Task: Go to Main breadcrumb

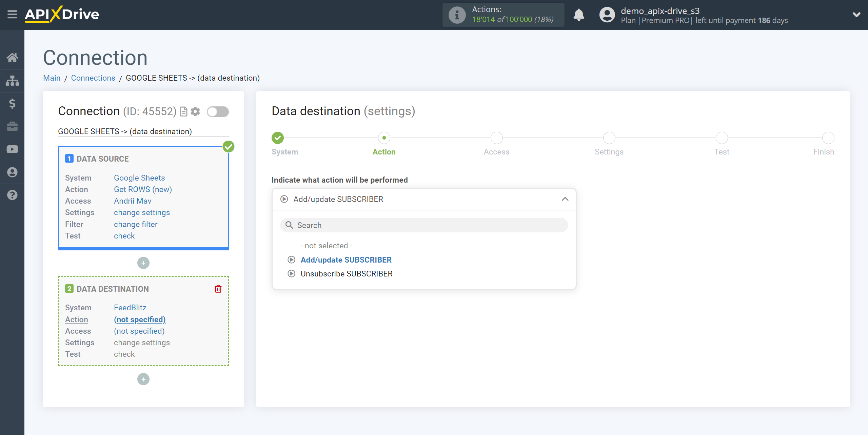Action: tap(52, 78)
